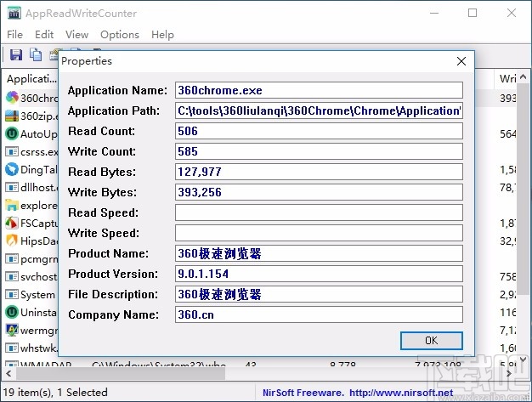This screenshot has width=532, height=402.
Task: Click the vertical scrollbar down arrow
Action: 524,360
